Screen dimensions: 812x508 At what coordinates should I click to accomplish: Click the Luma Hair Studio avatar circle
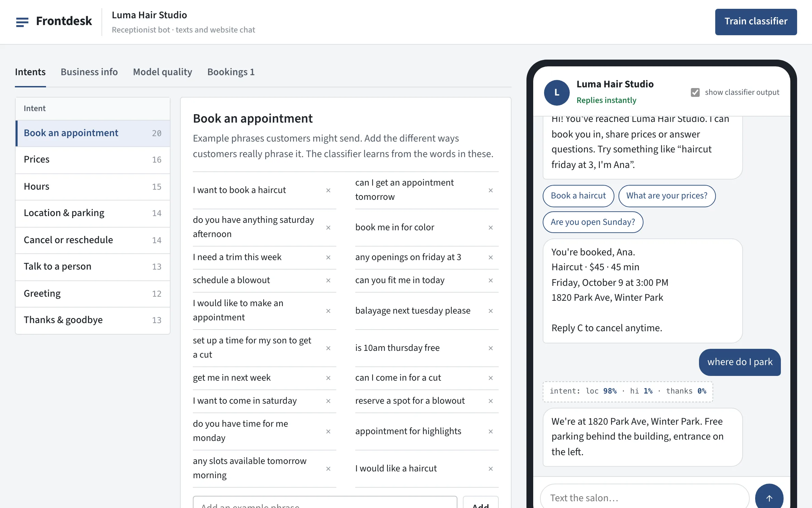point(557,92)
